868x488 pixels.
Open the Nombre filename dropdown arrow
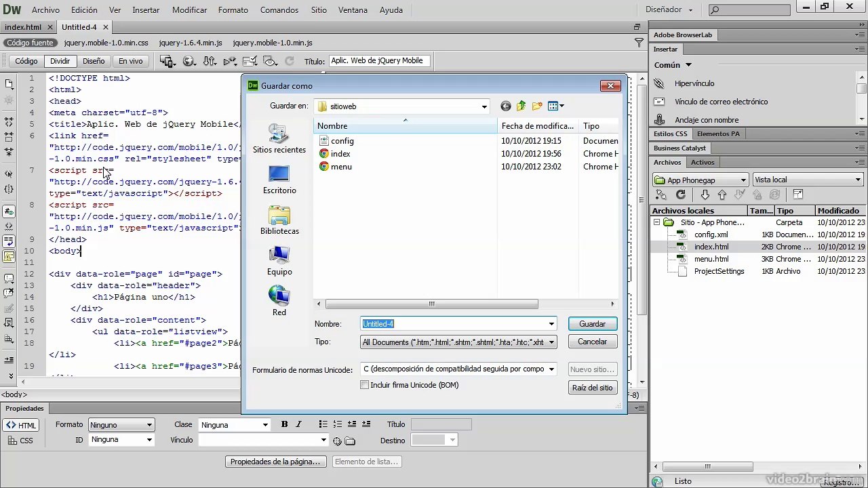pos(551,324)
